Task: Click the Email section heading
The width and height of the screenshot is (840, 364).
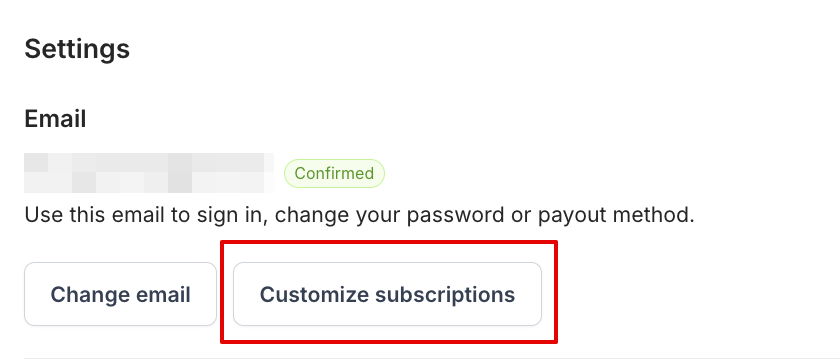Action: tap(55, 118)
